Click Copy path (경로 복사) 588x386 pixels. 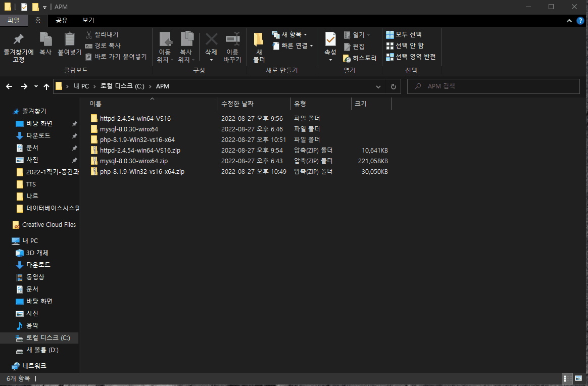click(103, 46)
